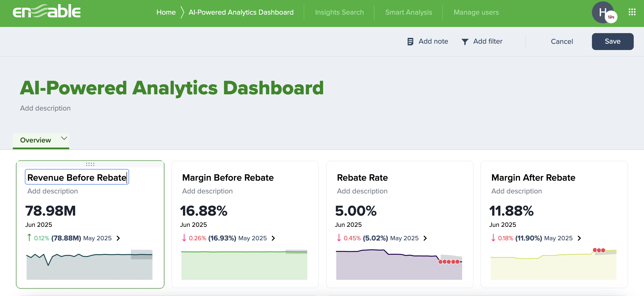Grab the drag handle on Revenue Before Rebate card
The height and width of the screenshot is (296, 644).
[x=90, y=164]
